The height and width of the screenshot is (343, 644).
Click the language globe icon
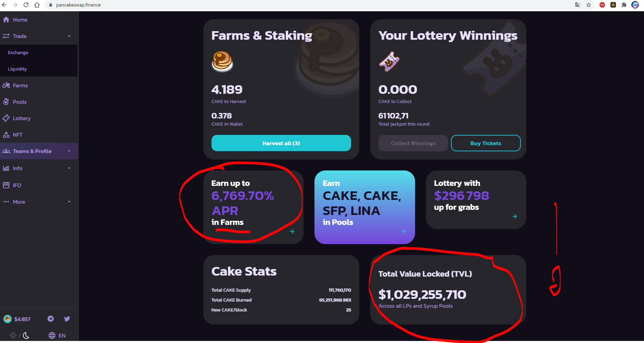pos(52,335)
